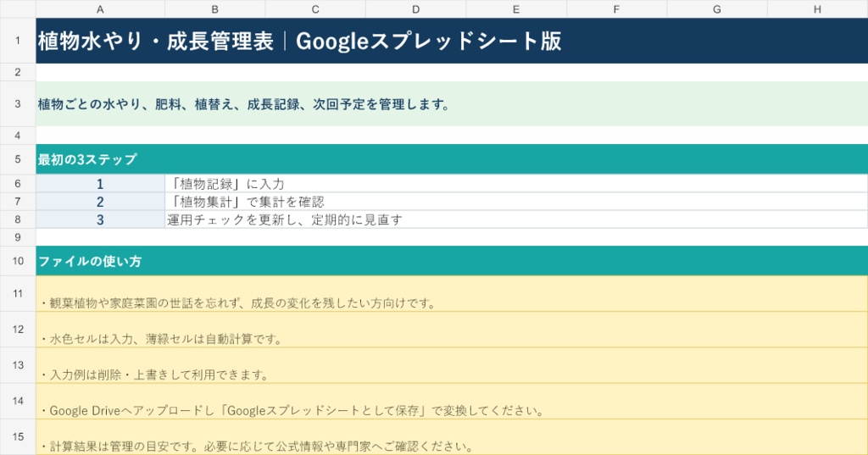Select row 13 header
Image resolution: width=868 pixels, height=455 pixels.
tap(18, 365)
